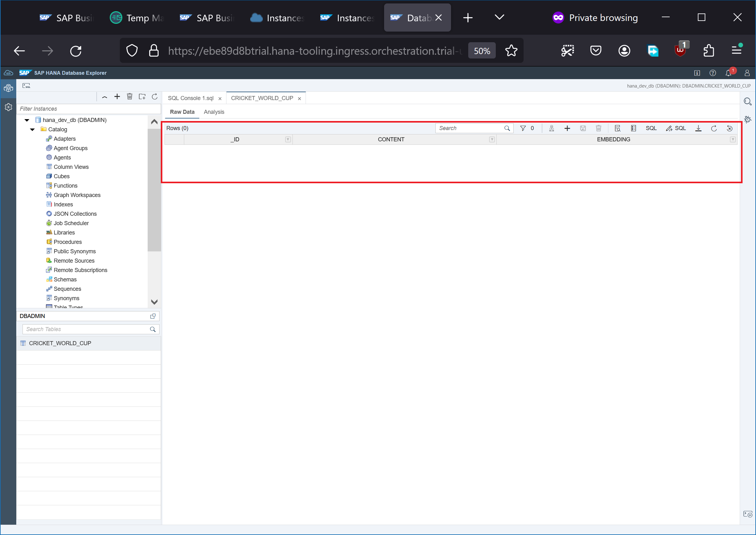The height and width of the screenshot is (535, 756).
Task: Collapse the Catalog folder
Action: point(32,129)
